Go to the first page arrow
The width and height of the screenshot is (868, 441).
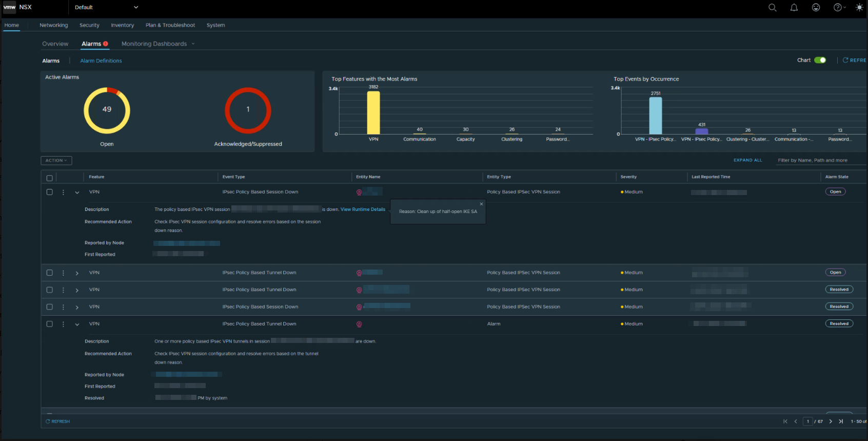pos(785,421)
